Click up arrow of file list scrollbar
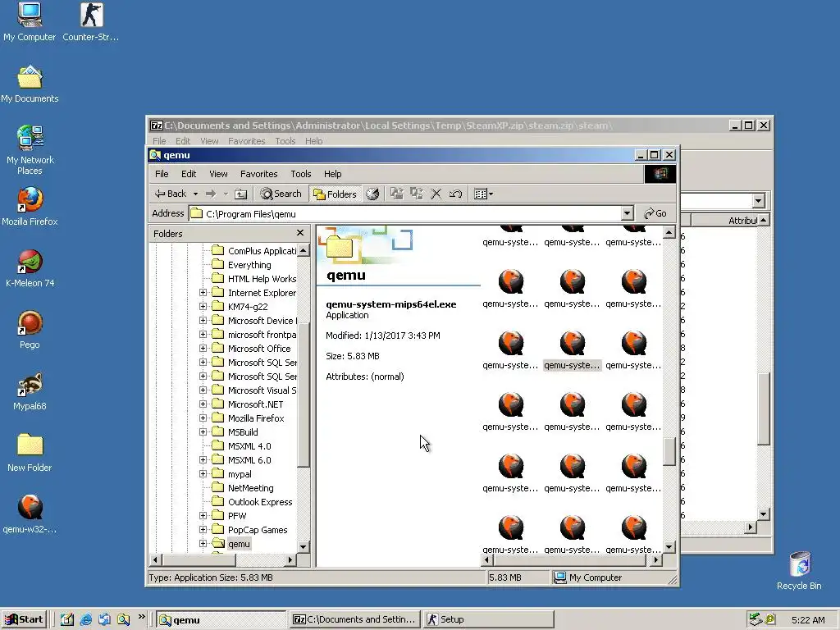This screenshot has width=840, height=630. [x=669, y=232]
